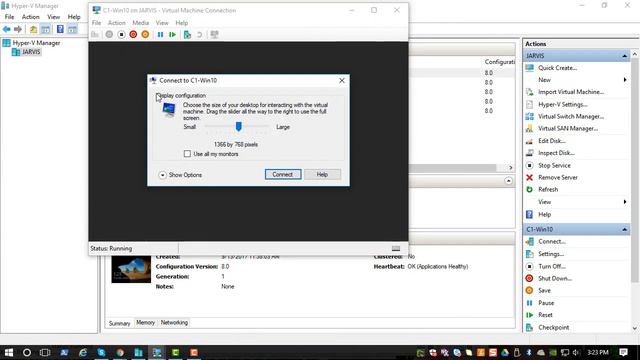The width and height of the screenshot is (640, 360).
Task: Open Virtual Switch Manager action
Action: click(571, 116)
